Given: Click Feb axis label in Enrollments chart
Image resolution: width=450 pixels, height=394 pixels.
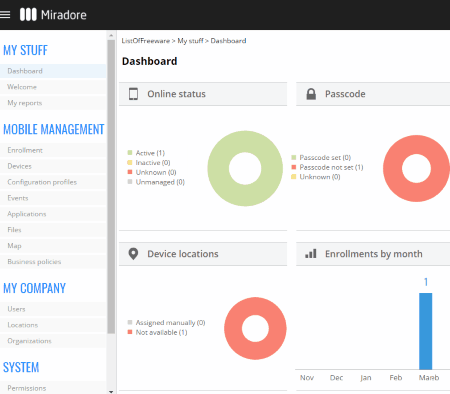Looking at the screenshot, I should point(396,378).
